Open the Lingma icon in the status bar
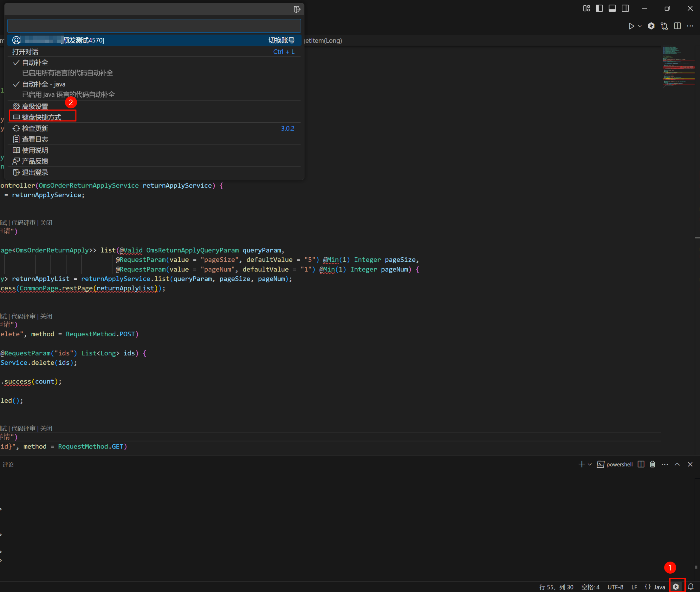This screenshot has height=592, width=700. [x=676, y=587]
